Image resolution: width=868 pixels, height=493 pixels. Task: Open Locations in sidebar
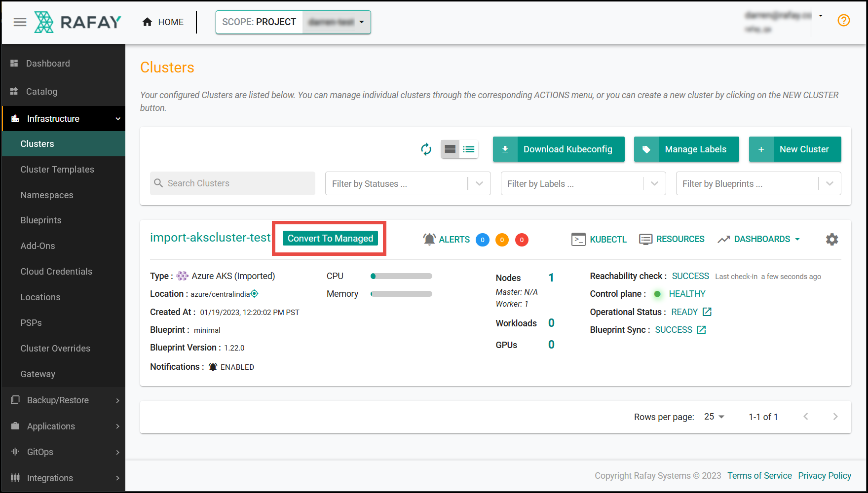pyautogui.click(x=64, y=297)
